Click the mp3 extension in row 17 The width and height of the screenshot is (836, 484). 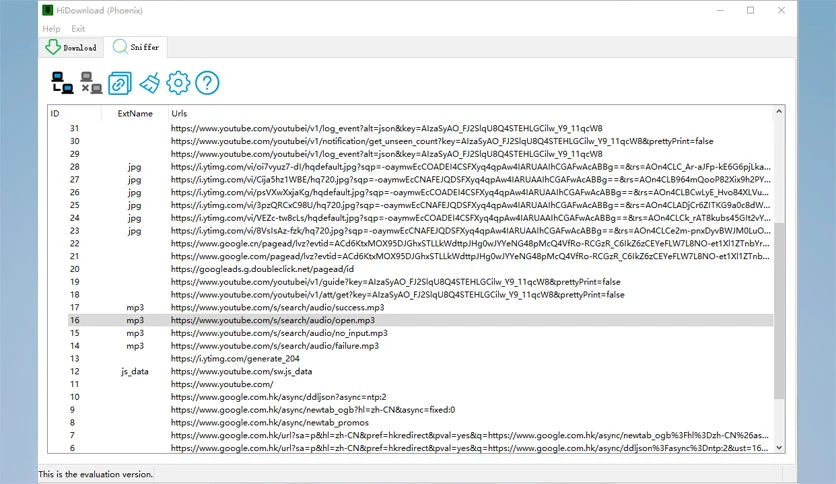(x=135, y=308)
